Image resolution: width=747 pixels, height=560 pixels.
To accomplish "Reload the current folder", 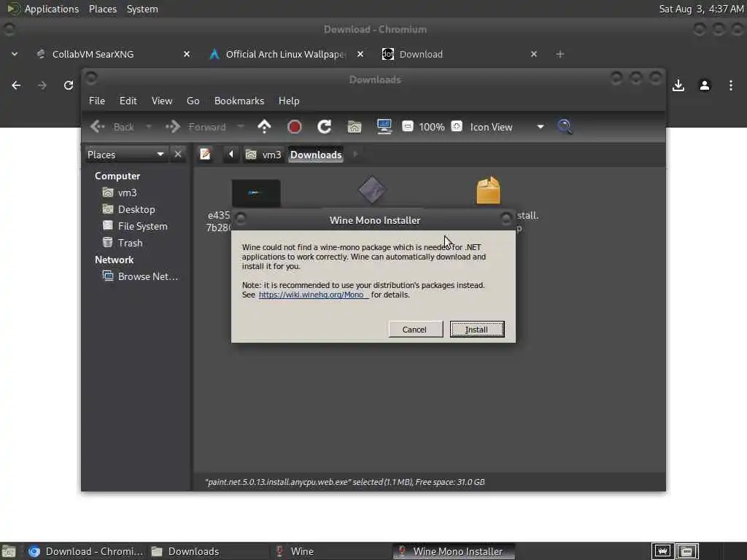I will pyautogui.click(x=325, y=127).
